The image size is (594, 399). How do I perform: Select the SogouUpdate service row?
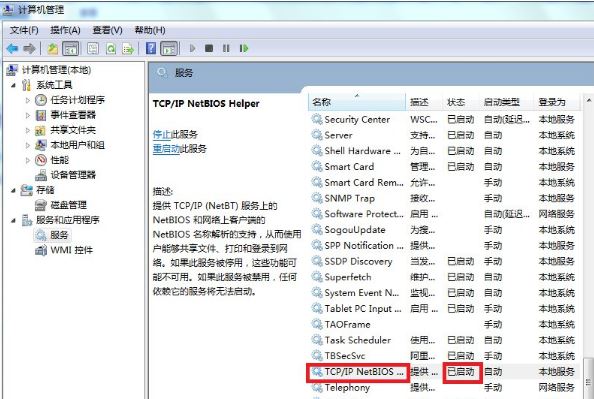443,230
